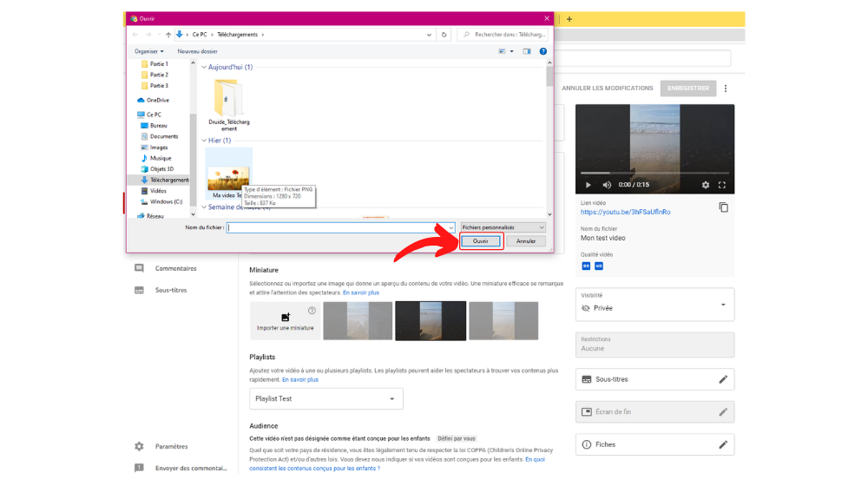Open the view options dropdown arrow
The height and width of the screenshot is (486, 868).
point(511,51)
